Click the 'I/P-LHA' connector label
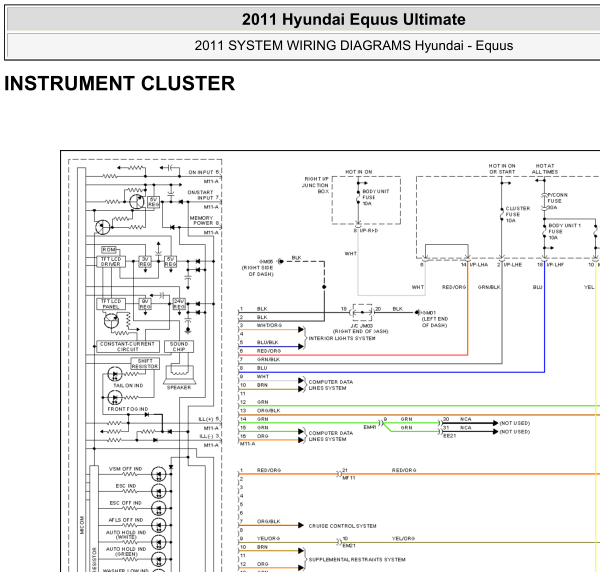This screenshot has width=600, height=572. coord(479,265)
